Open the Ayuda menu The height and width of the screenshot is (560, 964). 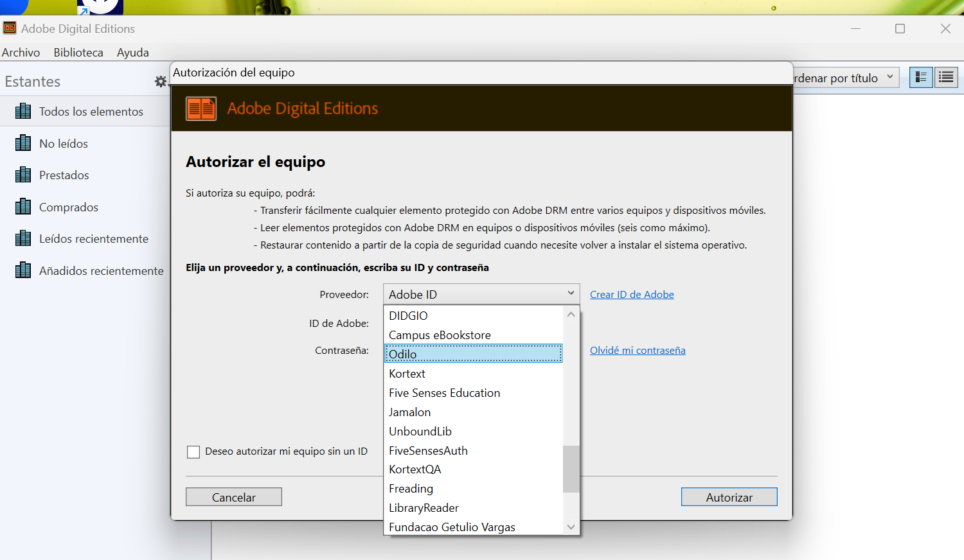click(133, 53)
